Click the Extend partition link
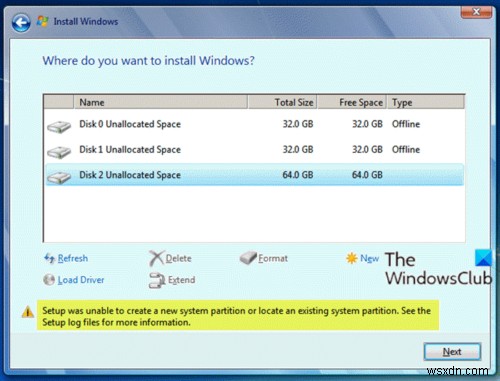 182,280
